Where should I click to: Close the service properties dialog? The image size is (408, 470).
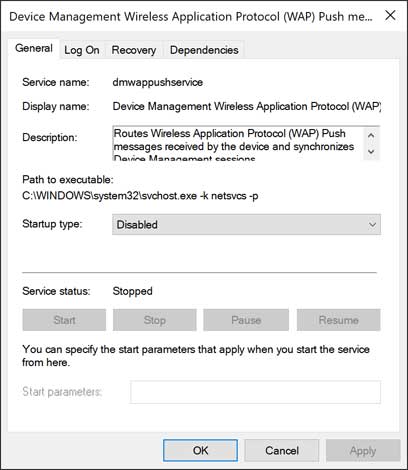390,15
